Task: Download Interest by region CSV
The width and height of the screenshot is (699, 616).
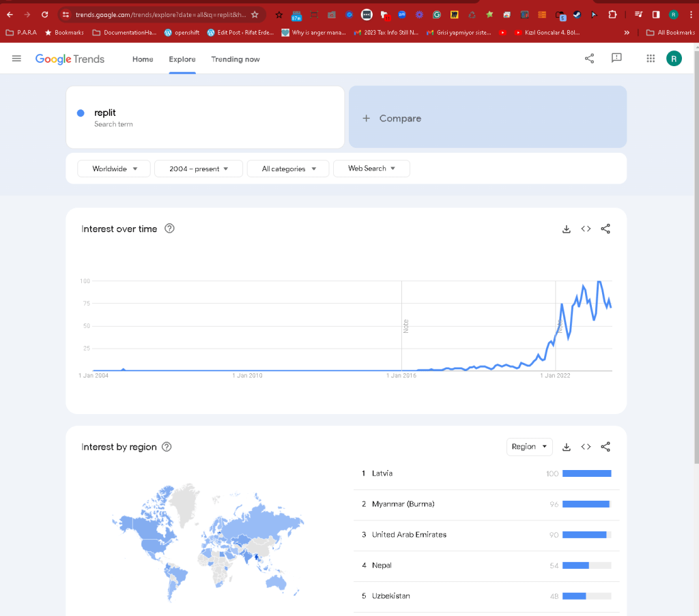Action: (566, 447)
